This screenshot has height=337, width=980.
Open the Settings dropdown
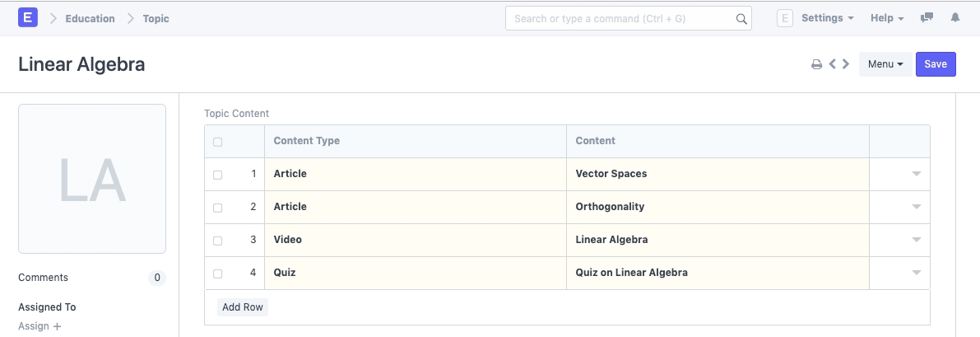pos(827,18)
